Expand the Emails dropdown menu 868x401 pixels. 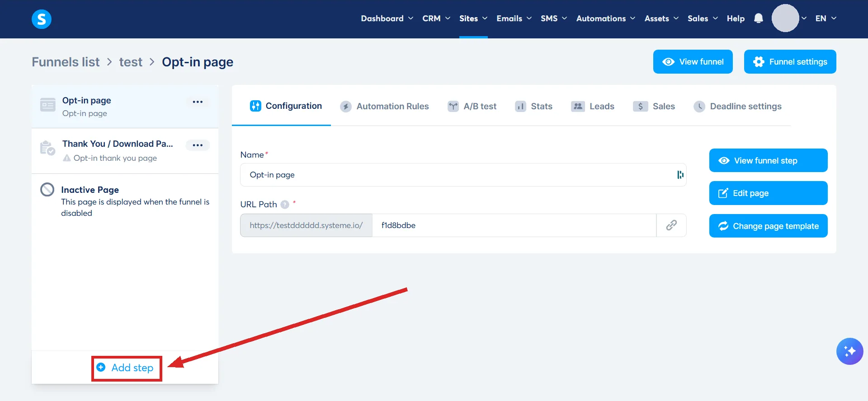click(514, 19)
